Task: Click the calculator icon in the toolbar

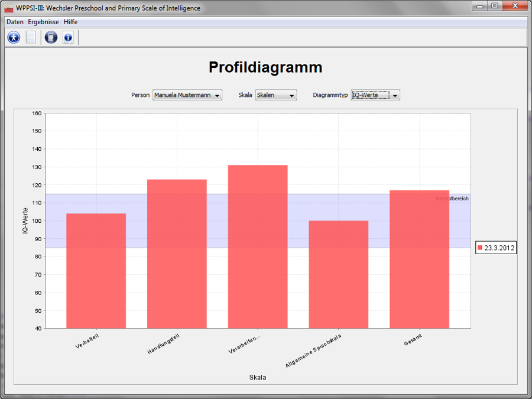Action: (x=51, y=37)
